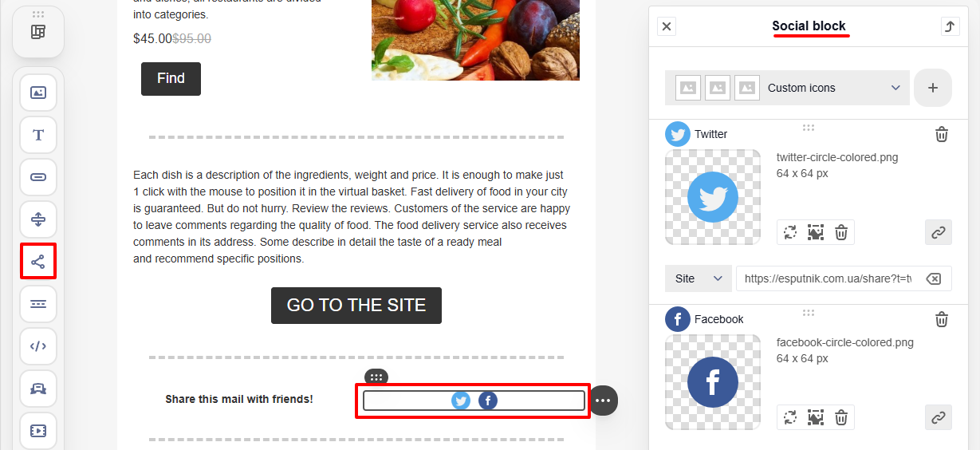This screenshot has height=450, width=980.
Task: Click the GO TO THE SITE button
Action: point(356,306)
